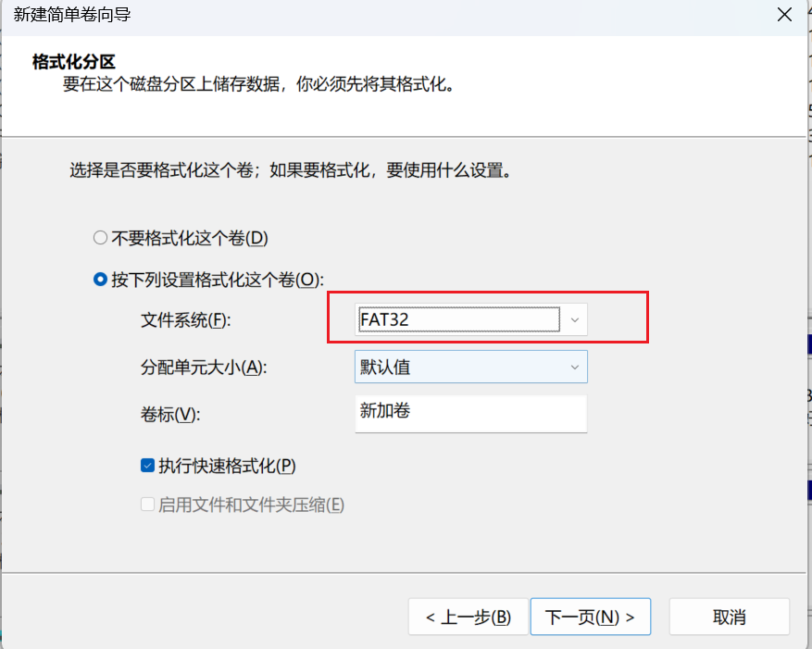Expand the 文件系统 dropdown chevron arrow
The image size is (812, 649).
(575, 319)
